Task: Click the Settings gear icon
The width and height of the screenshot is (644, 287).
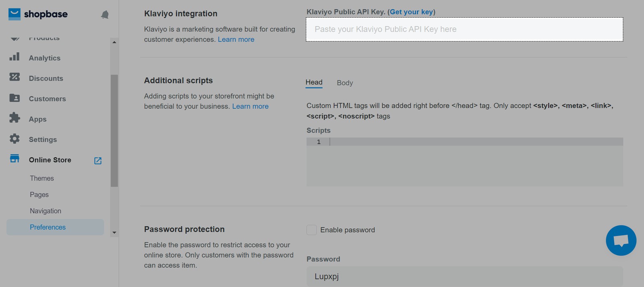Action: point(14,138)
